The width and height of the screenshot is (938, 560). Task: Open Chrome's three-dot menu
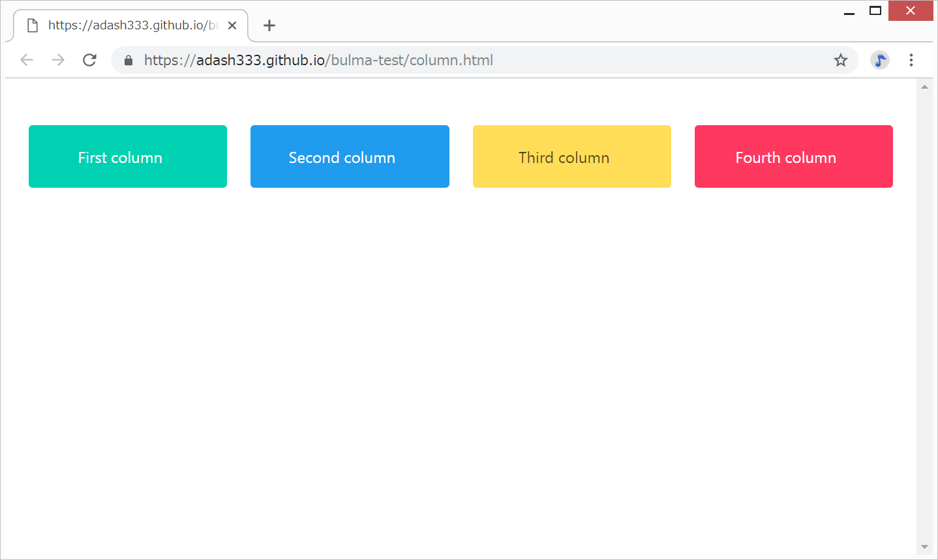tap(911, 60)
